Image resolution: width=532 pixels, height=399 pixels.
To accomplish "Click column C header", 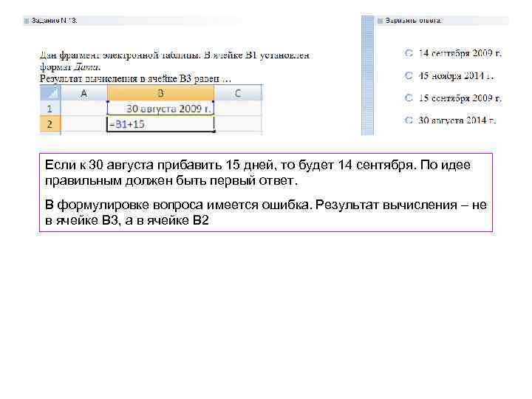I will click(238, 93).
